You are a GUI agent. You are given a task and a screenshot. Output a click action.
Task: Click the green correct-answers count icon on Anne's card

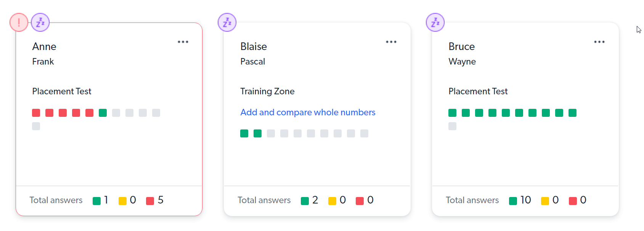97,201
